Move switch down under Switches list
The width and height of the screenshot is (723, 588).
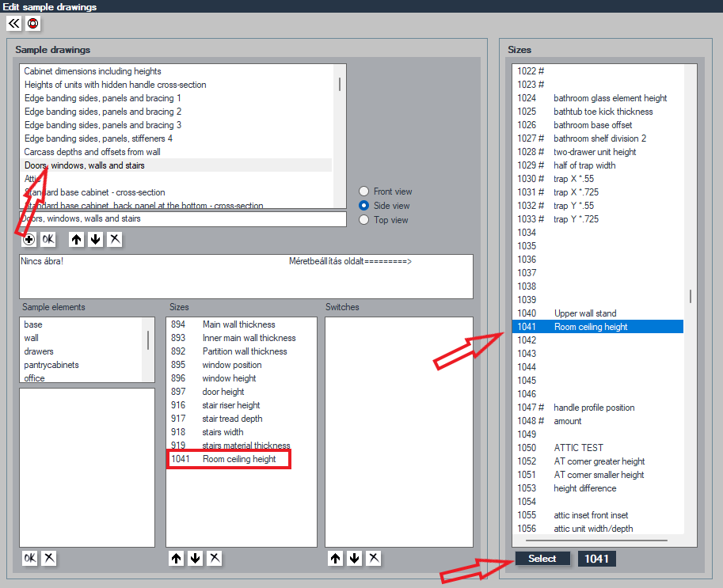355,559
